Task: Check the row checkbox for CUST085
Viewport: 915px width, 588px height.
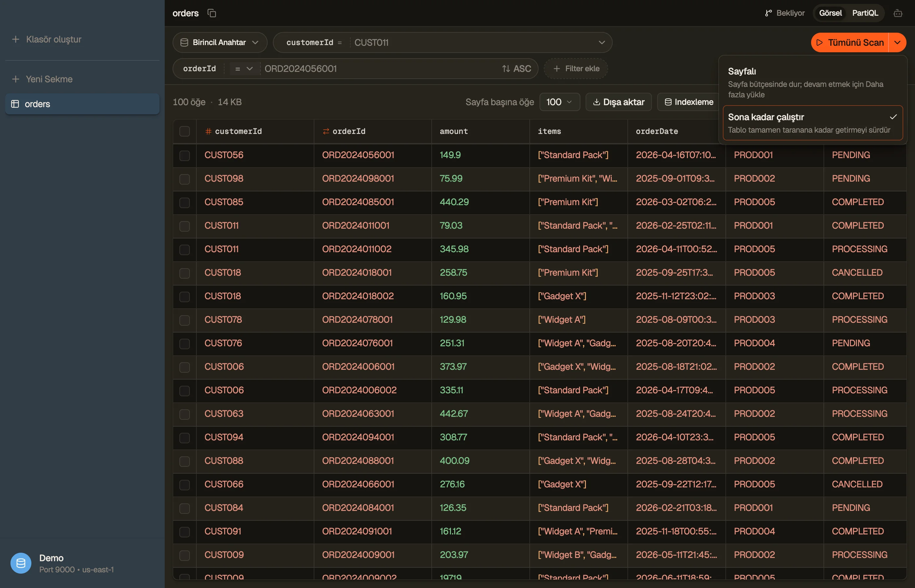Action: pyautogui.click(x=184, y=202)
